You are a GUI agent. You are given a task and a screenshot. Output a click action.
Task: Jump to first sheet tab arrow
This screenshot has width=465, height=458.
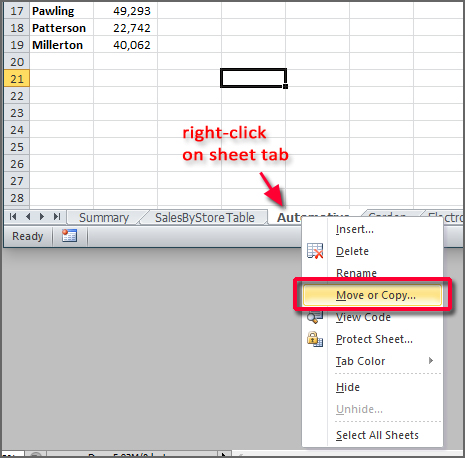click(13, 217)
